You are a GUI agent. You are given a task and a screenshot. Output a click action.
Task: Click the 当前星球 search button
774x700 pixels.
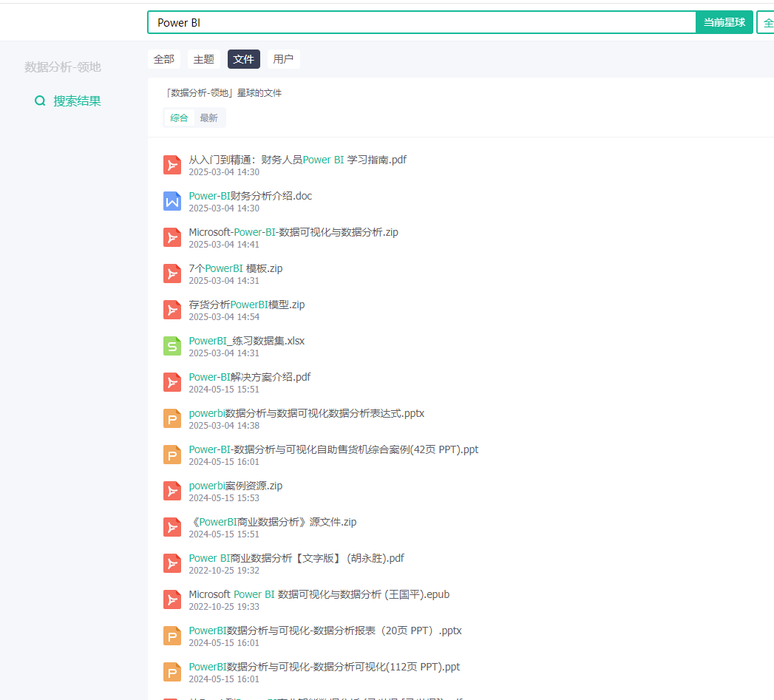point(724,22)
